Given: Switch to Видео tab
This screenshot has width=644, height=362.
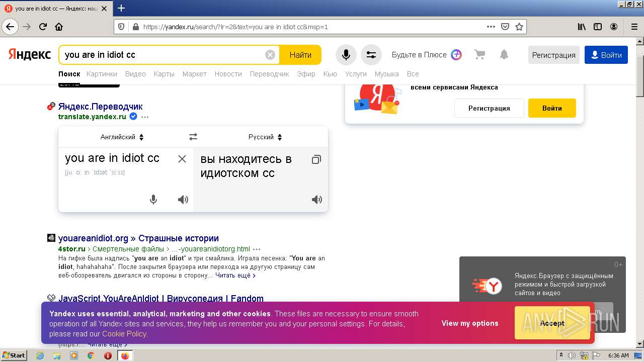Looking at the screenshot, I should [135, 74].
